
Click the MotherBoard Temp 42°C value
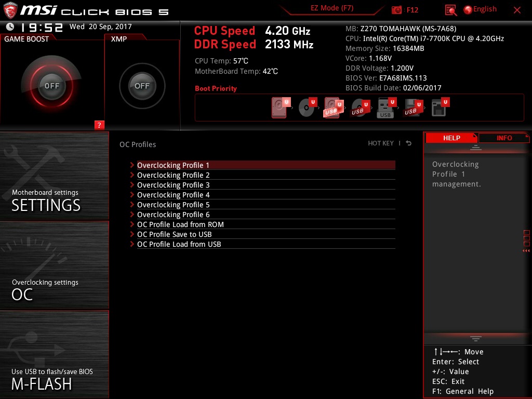(x=270, y=71)
